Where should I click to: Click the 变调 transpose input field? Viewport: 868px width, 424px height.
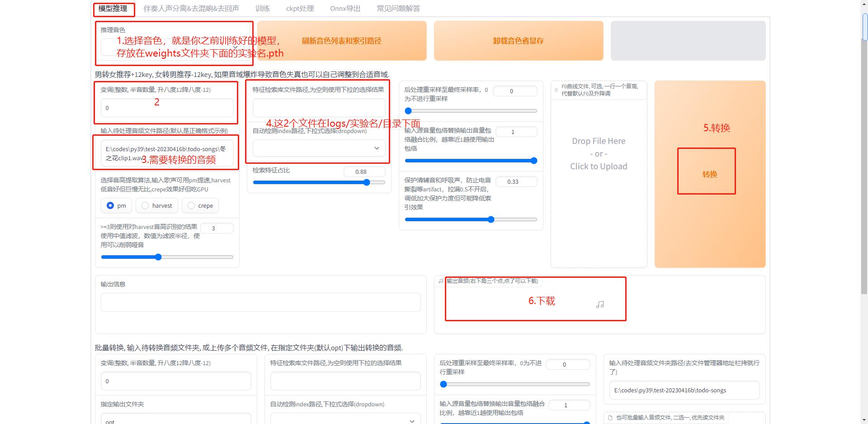(x=166, y=108)
